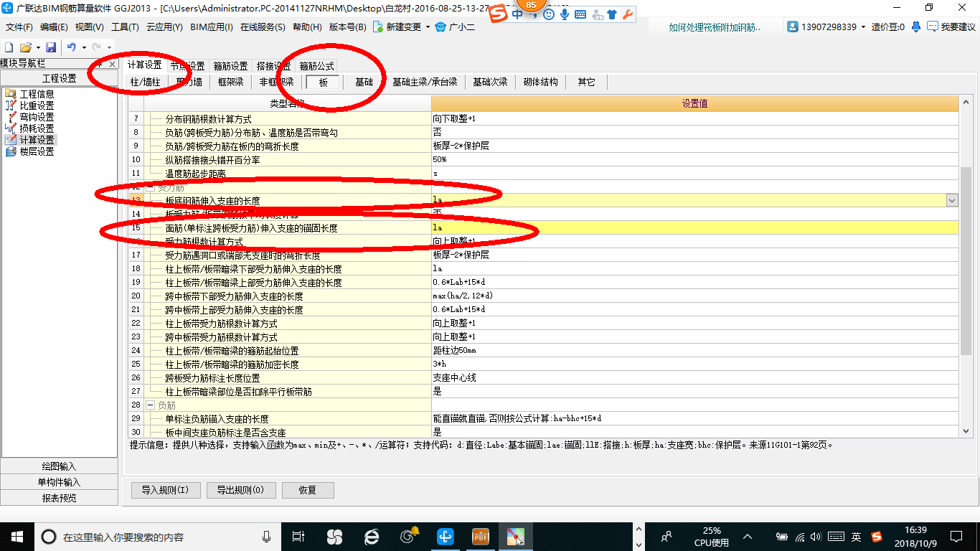Image resolution: width=980 pixels, height=551 pixels.
Task: Click the 设置值 column header
Action: point(694,104)
